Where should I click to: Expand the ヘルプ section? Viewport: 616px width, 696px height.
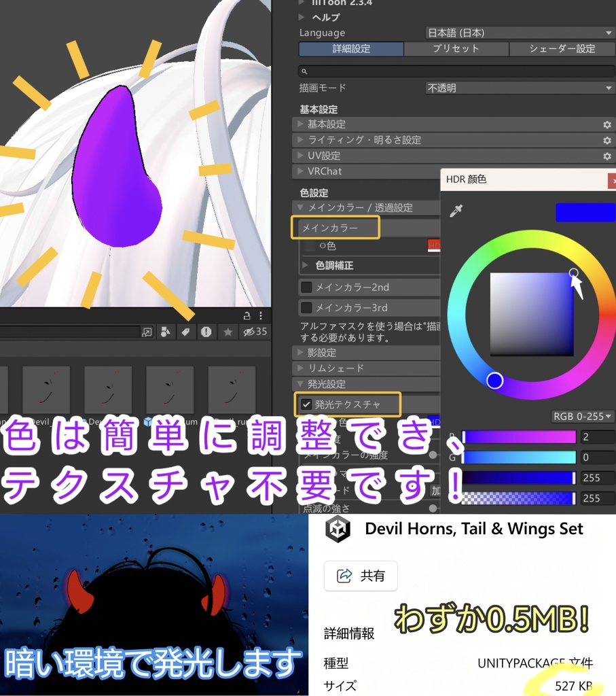302,17
